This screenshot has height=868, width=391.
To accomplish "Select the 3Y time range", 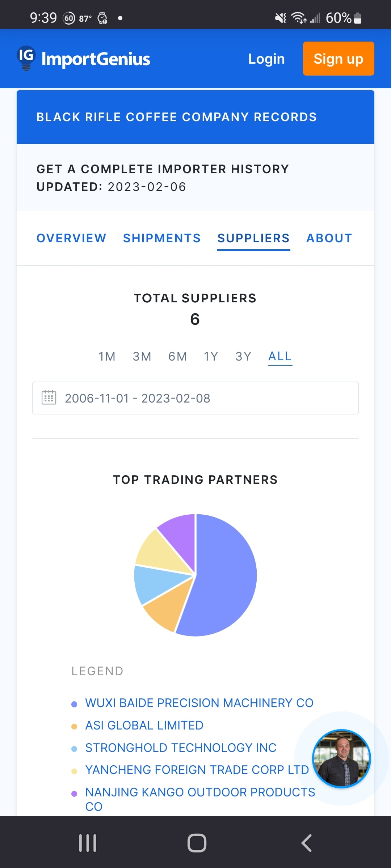I will (243, 357).
